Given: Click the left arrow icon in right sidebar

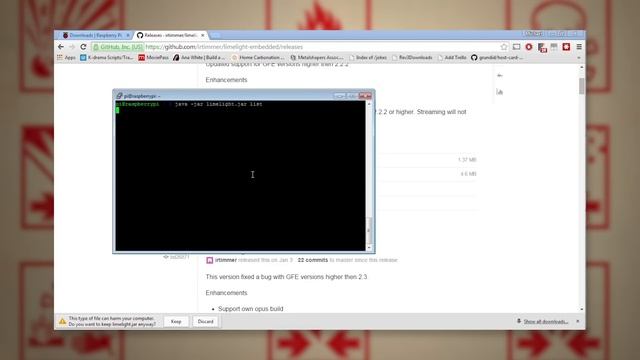Looking at the screenshot, I should point(500,76).
